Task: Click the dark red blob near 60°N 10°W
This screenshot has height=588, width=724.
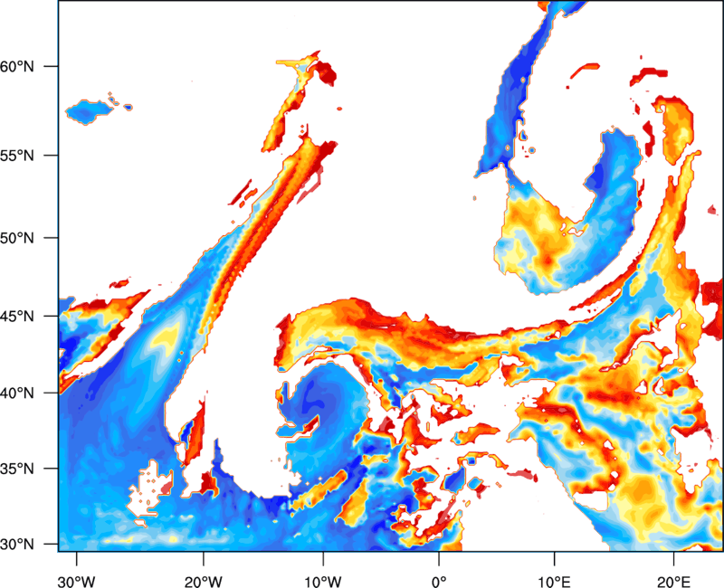Action: [x=325, y=73]
